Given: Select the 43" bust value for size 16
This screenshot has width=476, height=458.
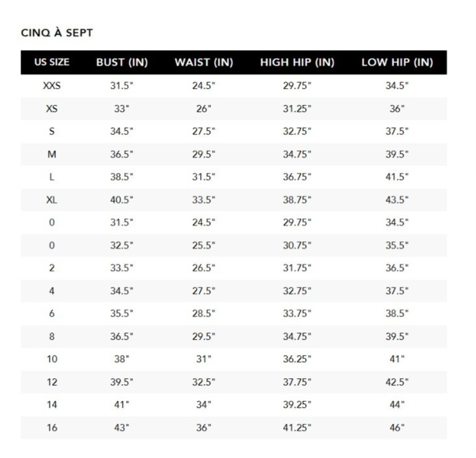Looking at the screenshot, I should [122, 428].
